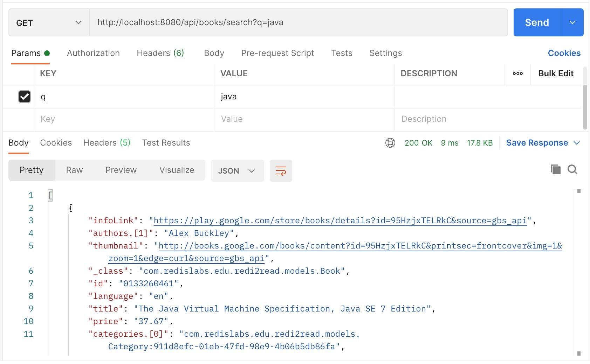Click Bulk Edit
This screenshot has height=364, width=590.
point(556,73)
